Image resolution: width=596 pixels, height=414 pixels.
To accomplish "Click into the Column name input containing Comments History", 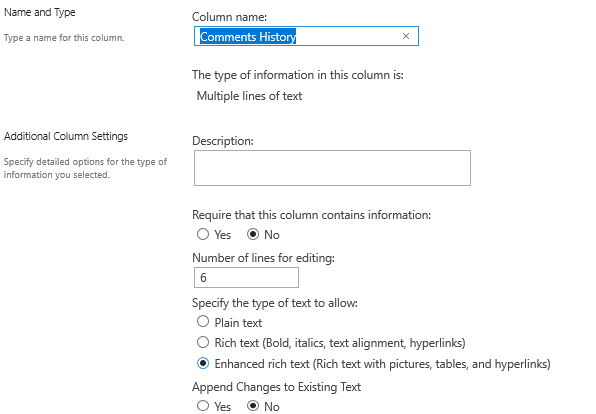I will (306, 36).
